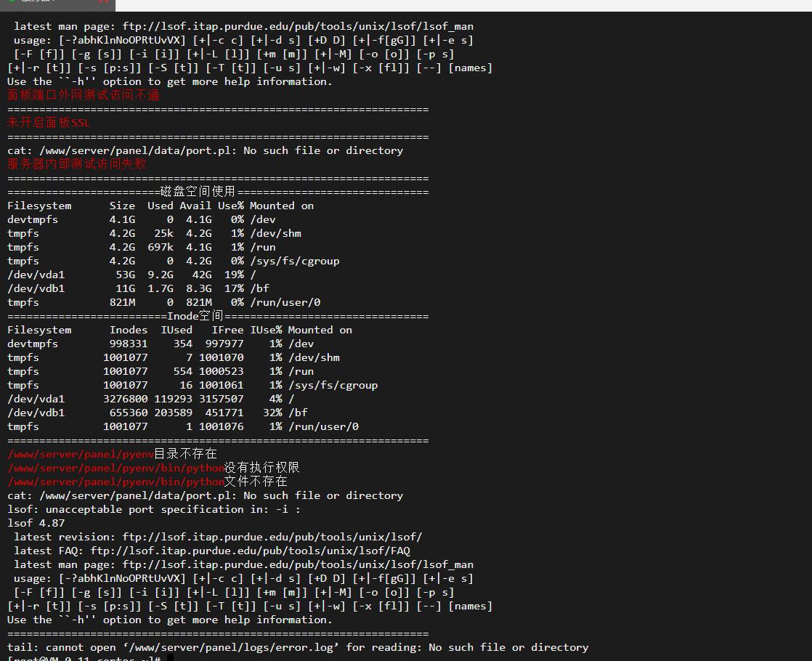Click the red 未开启面板SSL warning line
This screenshot has width=812, height=661.
49,123
